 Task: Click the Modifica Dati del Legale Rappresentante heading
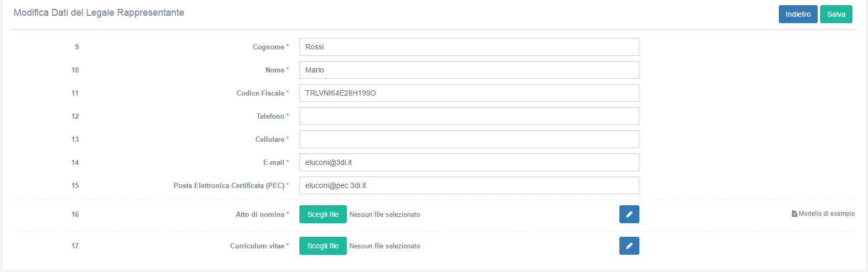(99, 13)
